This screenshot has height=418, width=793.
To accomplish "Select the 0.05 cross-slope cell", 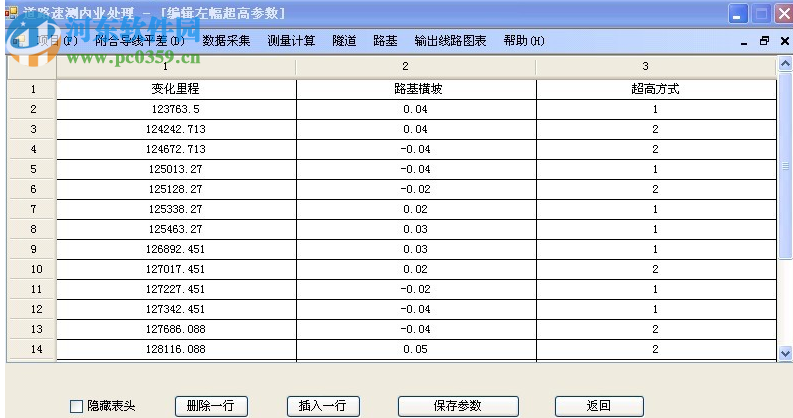I will point(416,349).
